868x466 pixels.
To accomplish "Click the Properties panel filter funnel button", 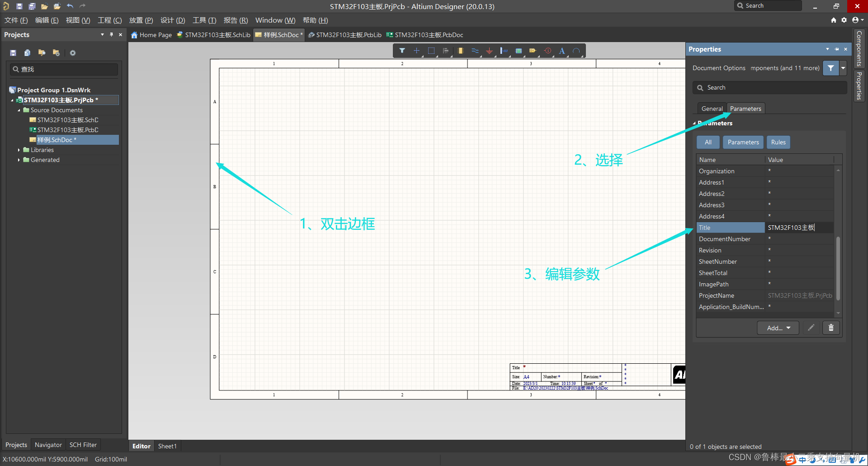I will [x=830, y=68].
